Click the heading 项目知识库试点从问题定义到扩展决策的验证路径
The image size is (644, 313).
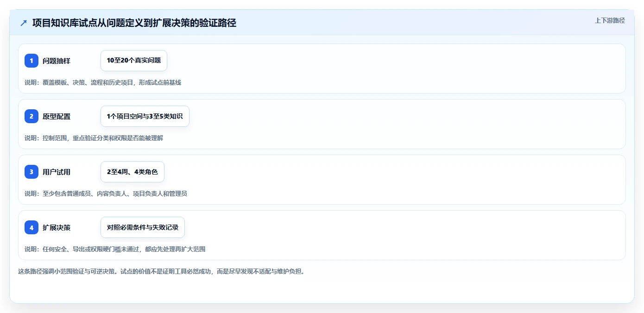coord(134,23)
